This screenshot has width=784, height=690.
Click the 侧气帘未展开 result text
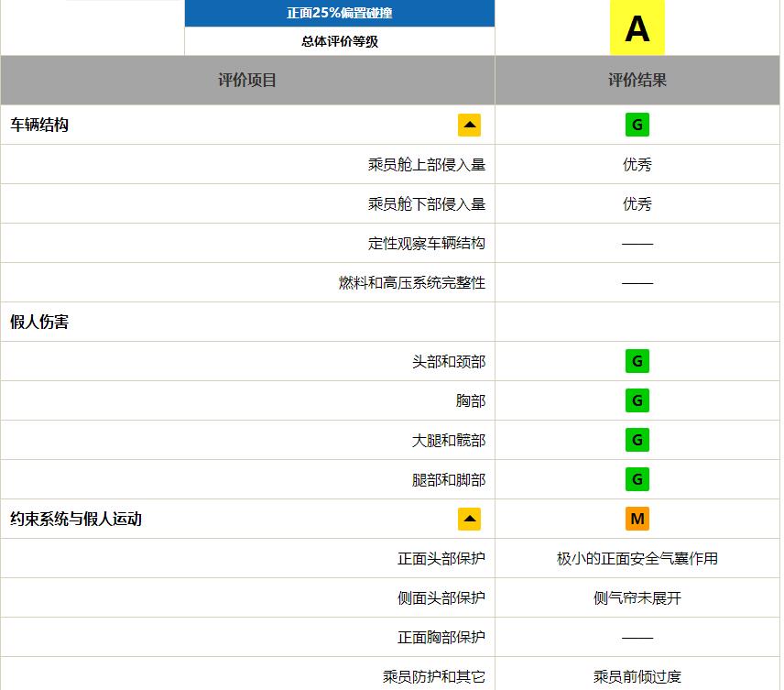[x=637, y=598]
